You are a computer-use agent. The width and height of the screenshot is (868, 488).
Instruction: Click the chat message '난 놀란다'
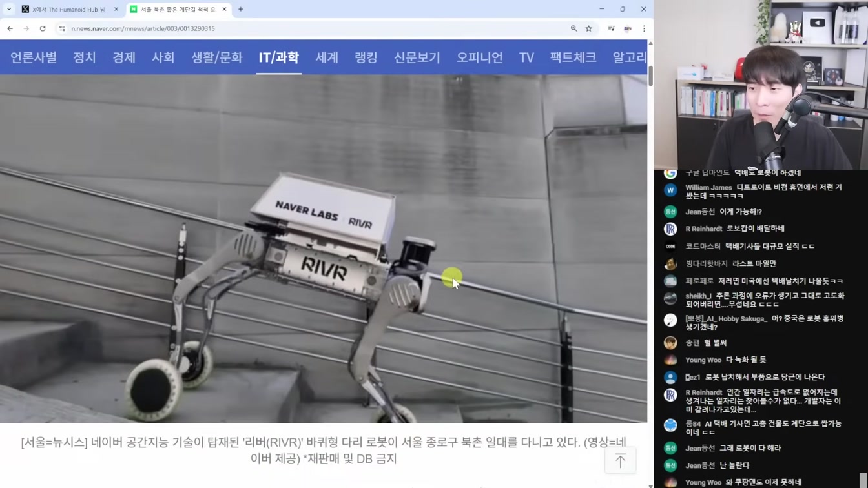[x=734, y=465]
